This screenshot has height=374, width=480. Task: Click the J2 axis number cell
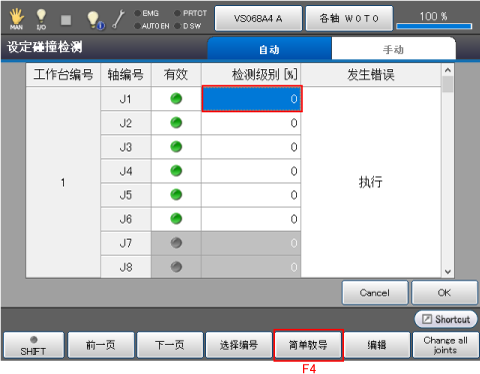pos(126,123)
